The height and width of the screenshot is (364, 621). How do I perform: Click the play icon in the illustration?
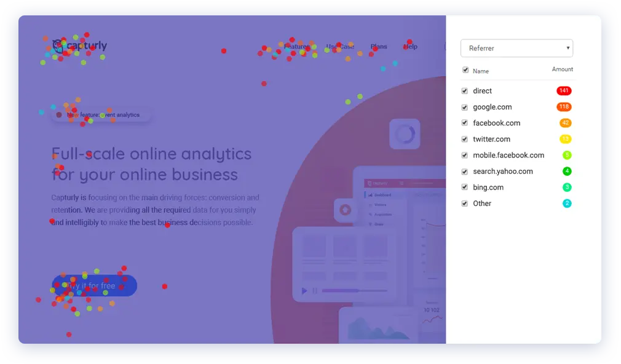(x=304, y=291)
